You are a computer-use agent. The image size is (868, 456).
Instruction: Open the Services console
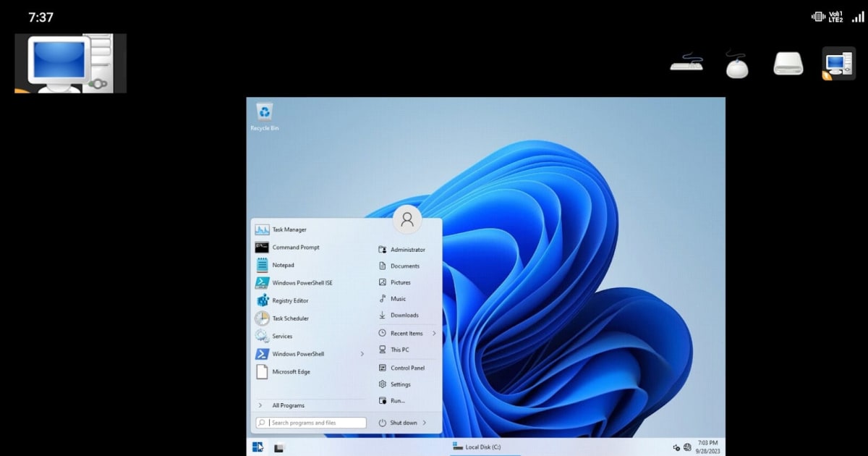click(284, 336)
